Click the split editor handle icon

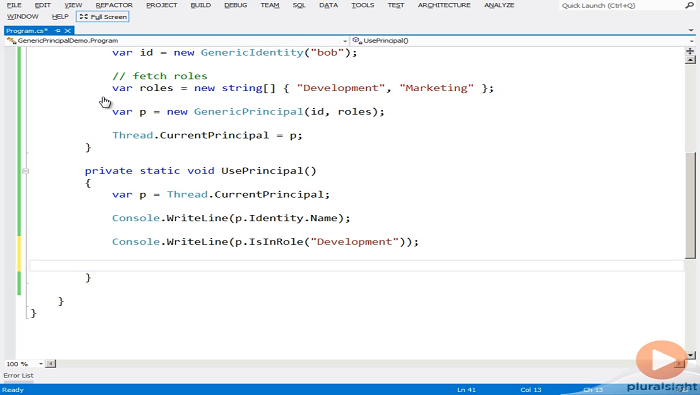coord(690,51)
